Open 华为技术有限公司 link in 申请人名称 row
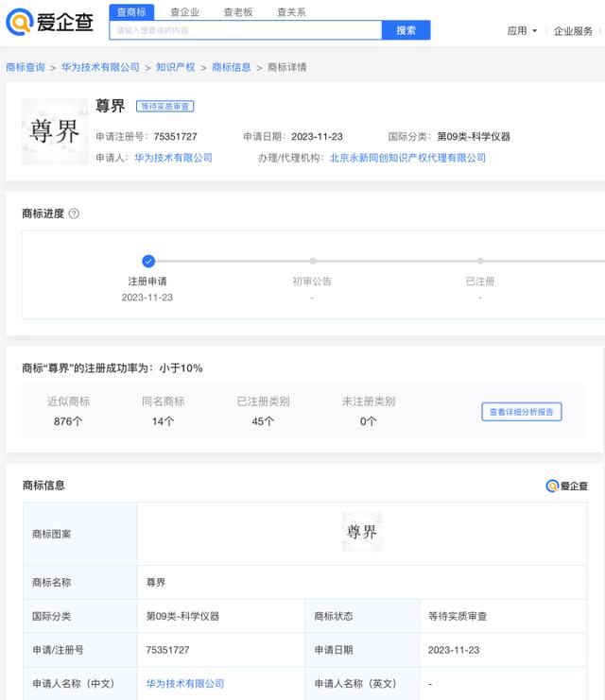 [x=185, y=684]
